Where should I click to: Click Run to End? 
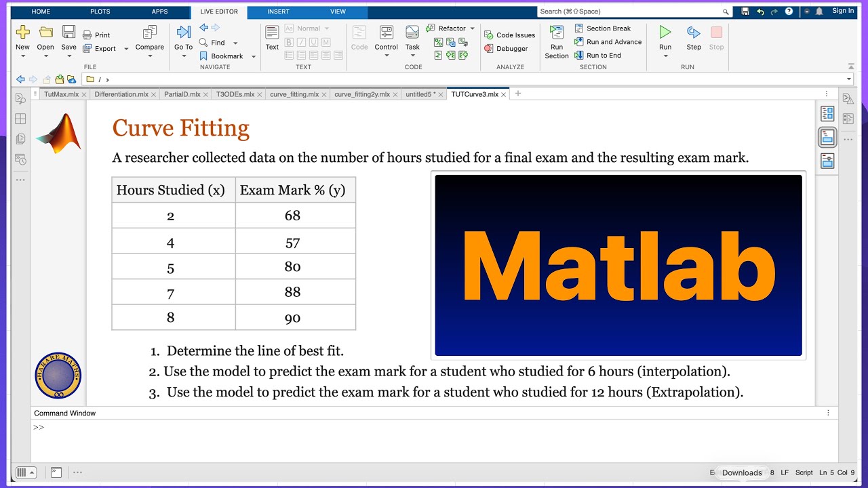click(x=597, y=56)
